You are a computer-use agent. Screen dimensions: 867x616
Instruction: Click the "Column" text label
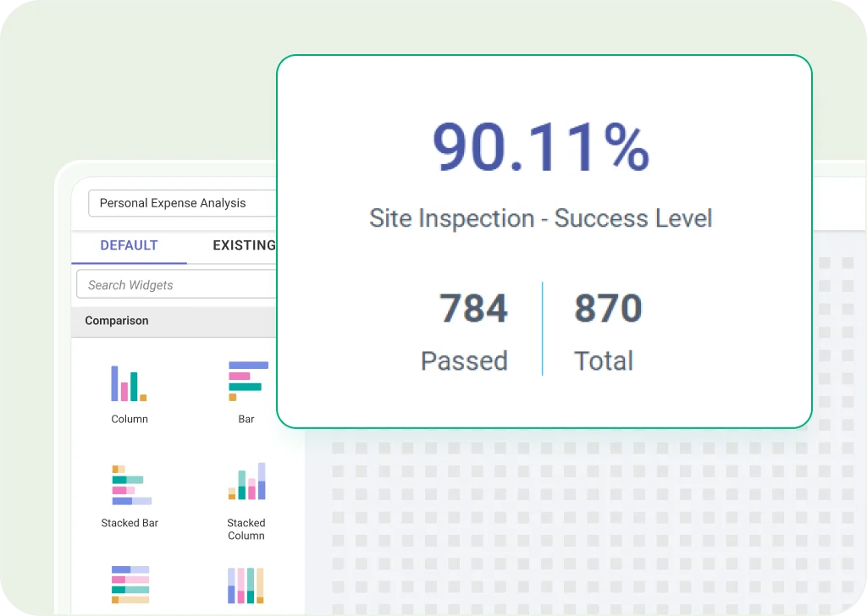click(130, 420)
